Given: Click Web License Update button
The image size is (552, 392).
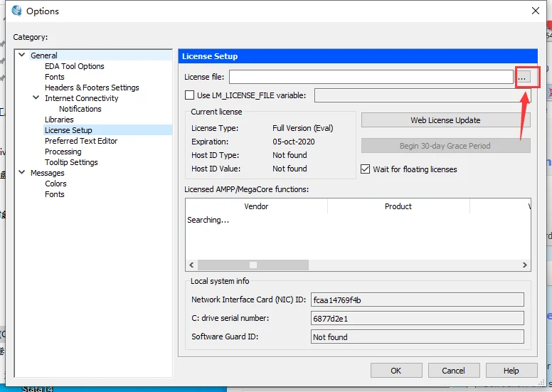Looking at the screenshot, I should 446,120.
